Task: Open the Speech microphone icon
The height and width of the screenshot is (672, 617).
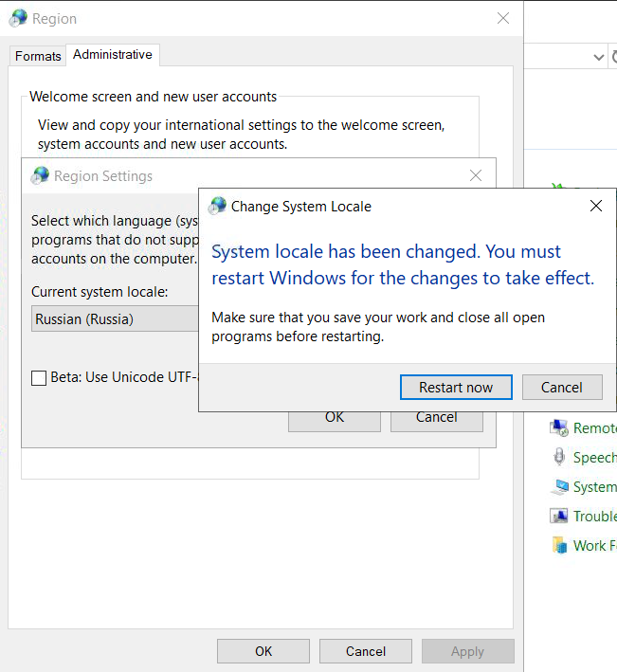Action: point(559,458)
